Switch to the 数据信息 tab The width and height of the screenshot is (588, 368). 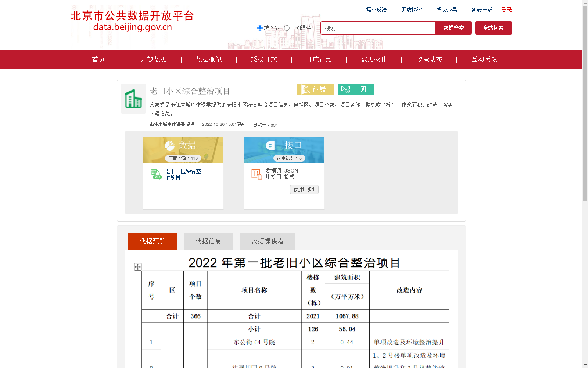click(x=208, y=241)
